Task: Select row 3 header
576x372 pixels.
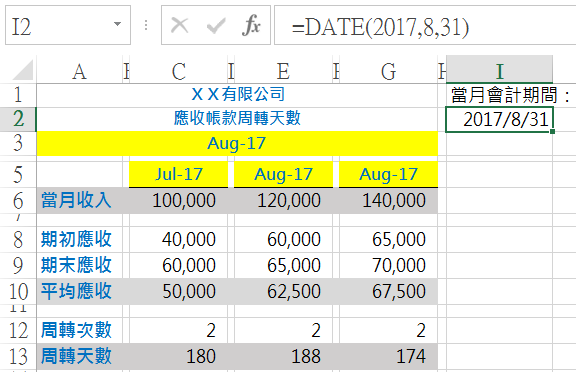Action: (18, 144)
